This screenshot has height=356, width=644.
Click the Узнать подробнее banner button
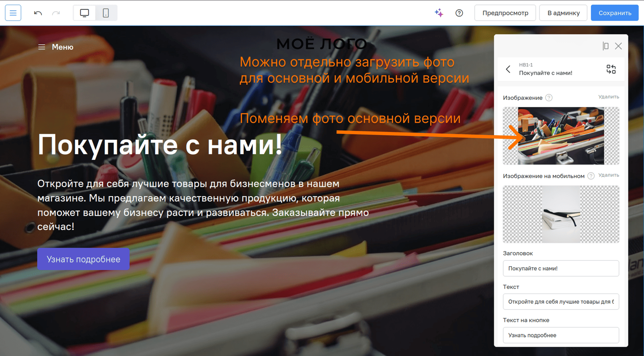coord(83,259)
